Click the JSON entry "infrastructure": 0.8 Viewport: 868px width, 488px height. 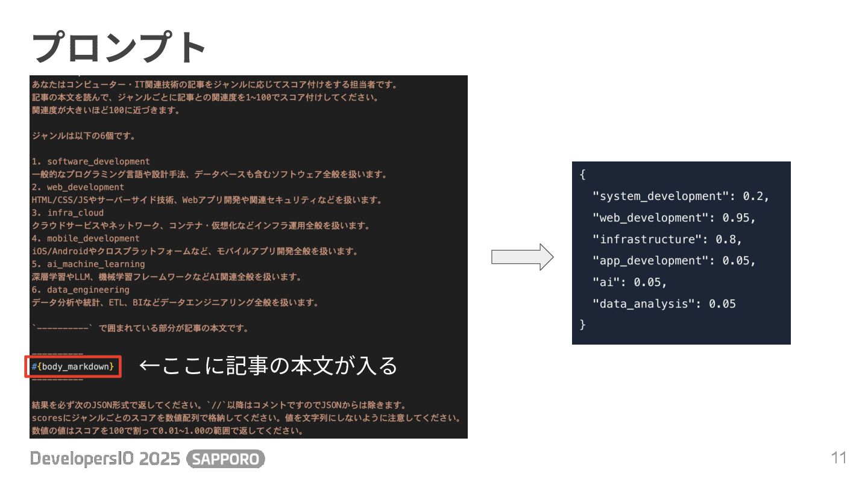[x=667, y=239]
